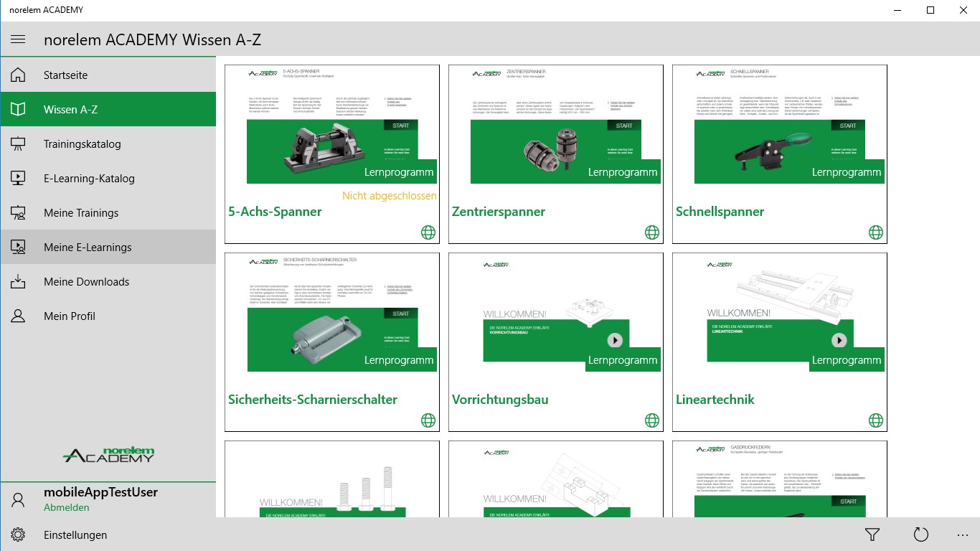Image resolution: width=980 pixels, height=551 pixels.
Task: Maximize the norelem ACADEMY window
Action: (930, 10)
